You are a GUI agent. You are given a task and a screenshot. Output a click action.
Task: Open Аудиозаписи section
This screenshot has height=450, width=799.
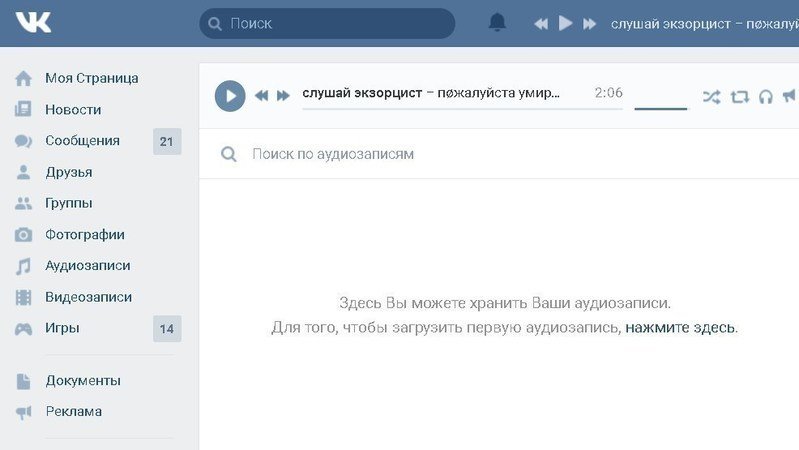click(x=87, y=266)
